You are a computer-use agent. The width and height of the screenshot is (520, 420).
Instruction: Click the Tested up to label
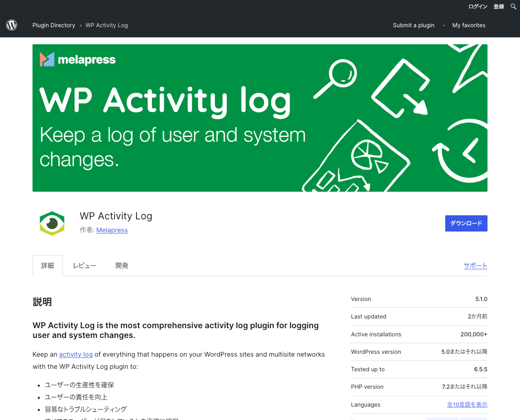368,369
